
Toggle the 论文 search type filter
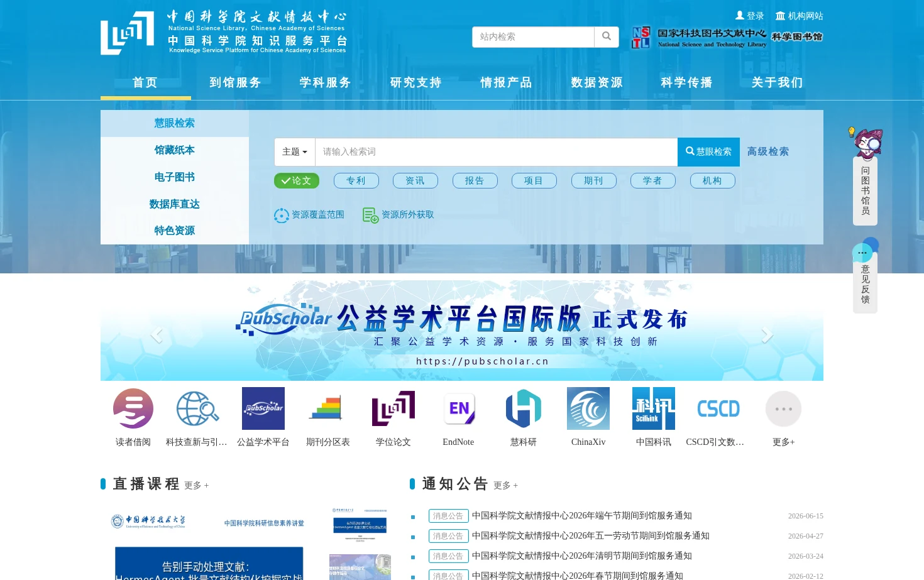pos(297,181)
